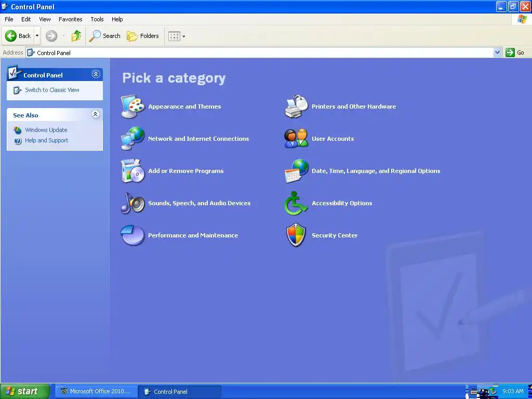The width and height of the screenshot is (532, 399).
Task: Click the Control Panel icon in address bar
Action: tap(31, 52)
